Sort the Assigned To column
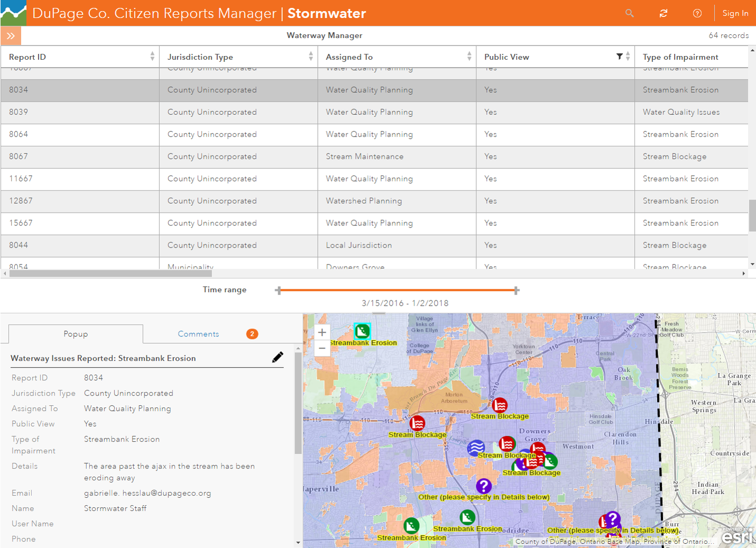The width and height of the screenshot is (756, 548). 468,56
